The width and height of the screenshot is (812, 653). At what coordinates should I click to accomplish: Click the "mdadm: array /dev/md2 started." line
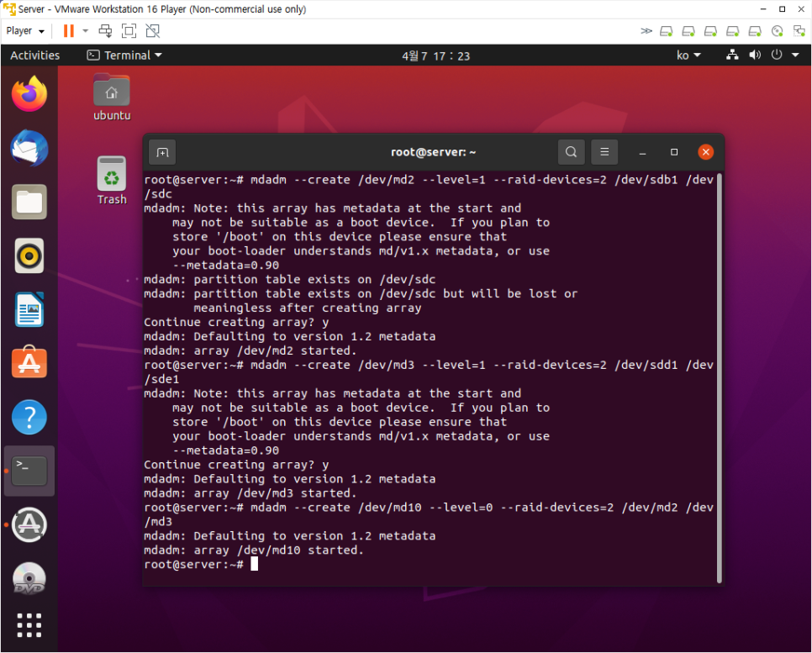click(250, 350)
